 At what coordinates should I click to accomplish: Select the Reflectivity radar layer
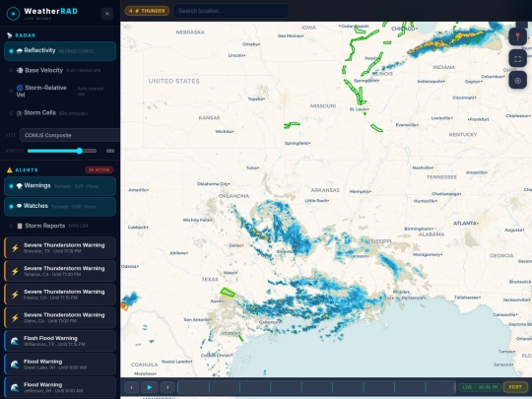pyautogui.click(x=60, y=51)
